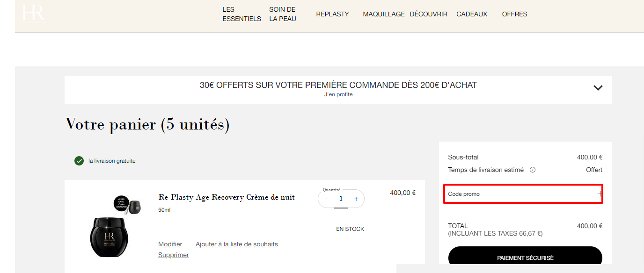Open the Les Essentiels menu

tap(241, 14)
